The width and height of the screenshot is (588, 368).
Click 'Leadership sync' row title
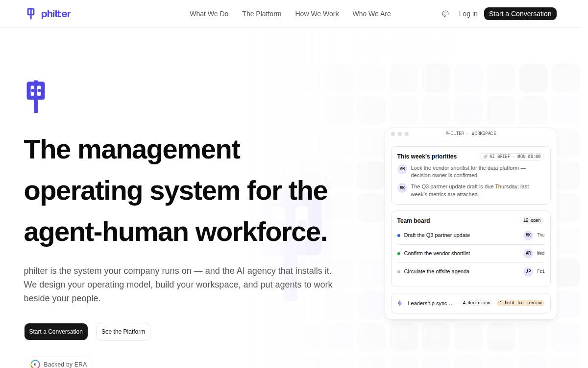431,303
